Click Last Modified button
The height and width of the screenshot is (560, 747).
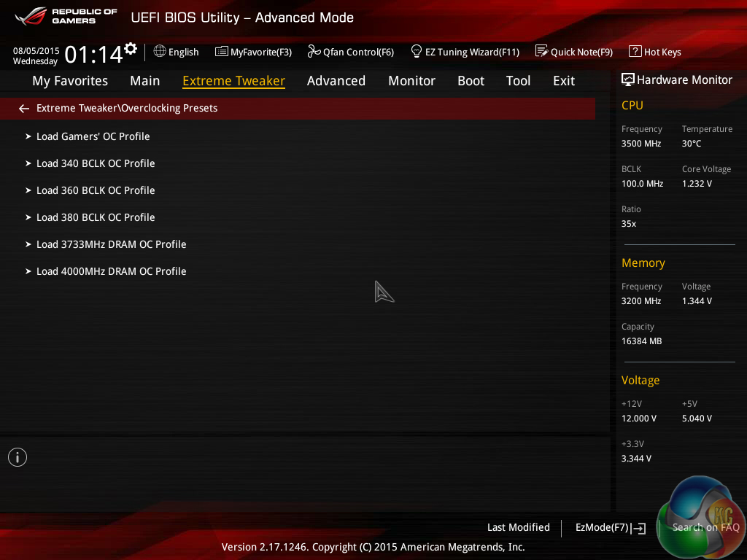tap(519, 527)
